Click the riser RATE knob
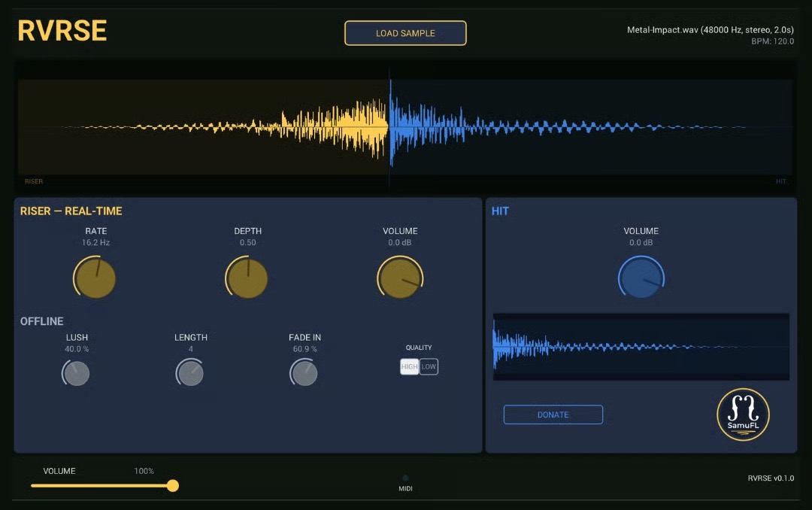The width and height of the screenshot is (812, 510). (95, 278)
